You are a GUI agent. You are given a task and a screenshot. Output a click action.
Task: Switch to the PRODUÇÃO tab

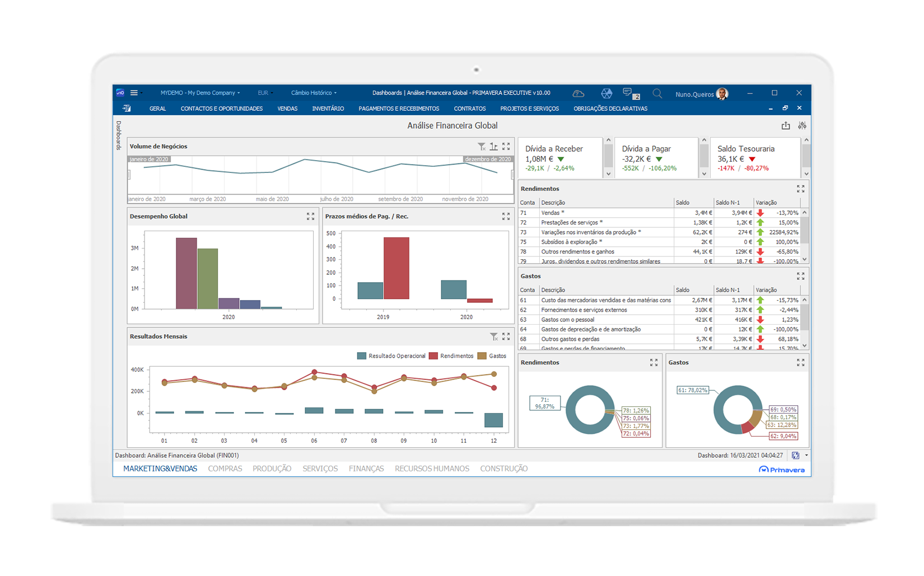pyautogui.click(x=272, y=469)
